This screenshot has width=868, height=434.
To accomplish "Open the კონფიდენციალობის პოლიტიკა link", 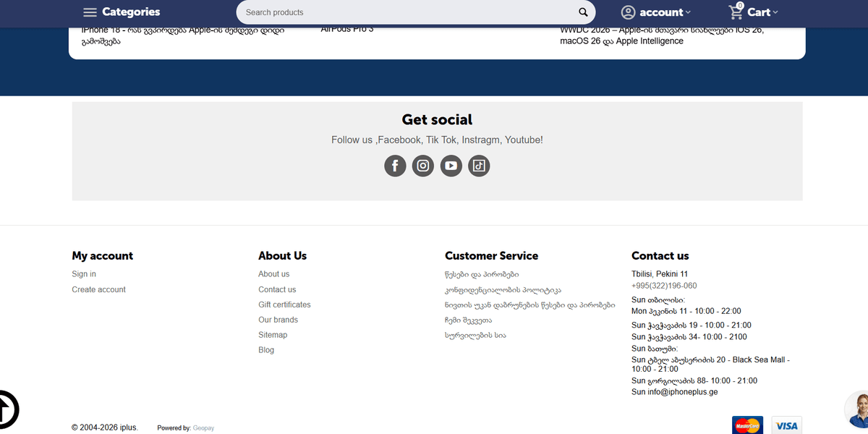I will pos(503,290).
